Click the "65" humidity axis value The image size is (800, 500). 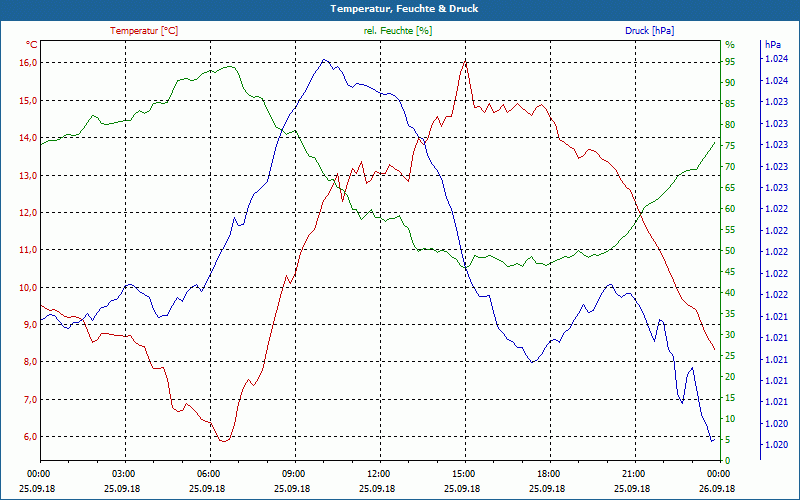[730, 188]
